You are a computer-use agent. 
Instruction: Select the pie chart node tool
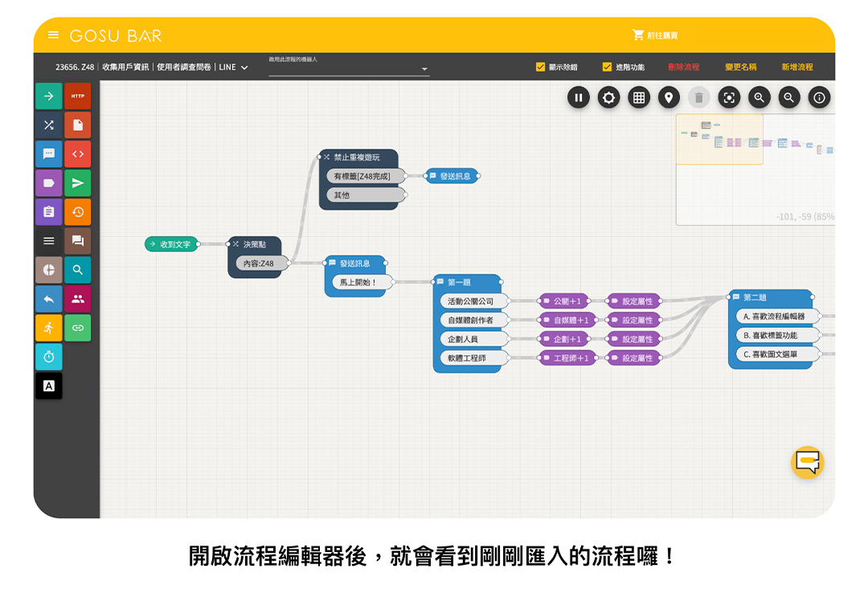tap(49, 269)
